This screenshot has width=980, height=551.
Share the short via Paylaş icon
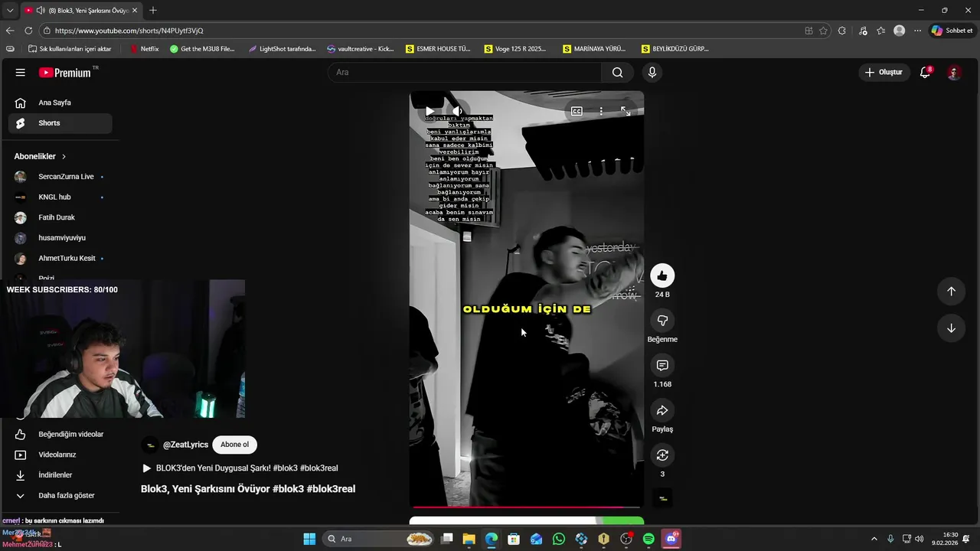662,410
